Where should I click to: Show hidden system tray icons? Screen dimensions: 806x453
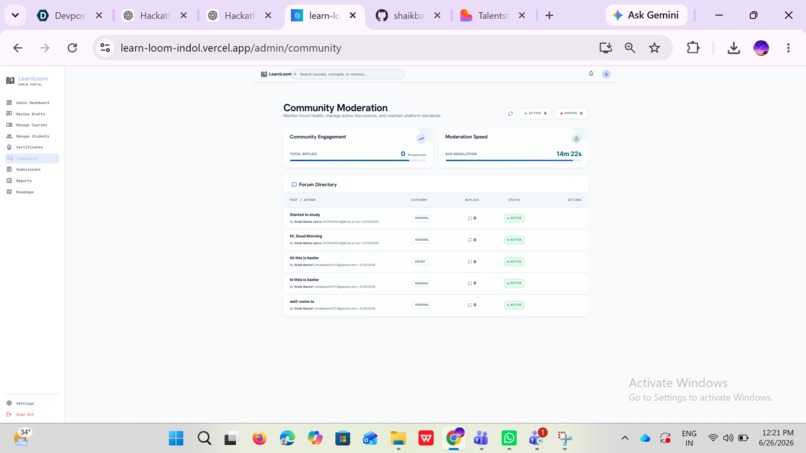pos(625,438)
